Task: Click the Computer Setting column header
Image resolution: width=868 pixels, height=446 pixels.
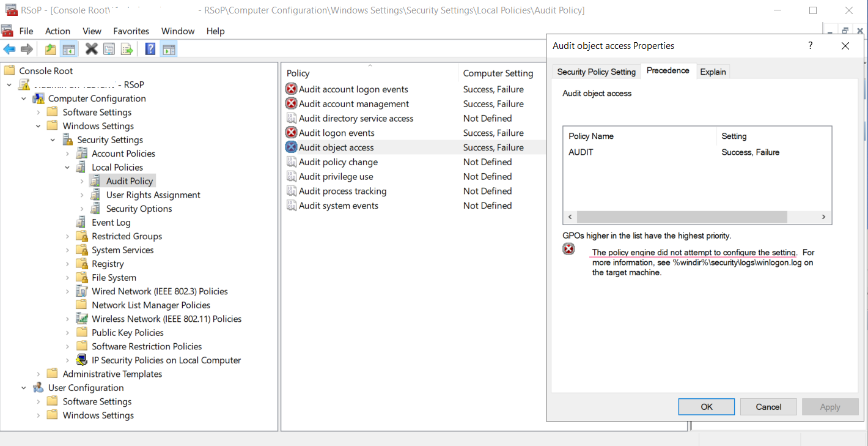Action: 501,73
